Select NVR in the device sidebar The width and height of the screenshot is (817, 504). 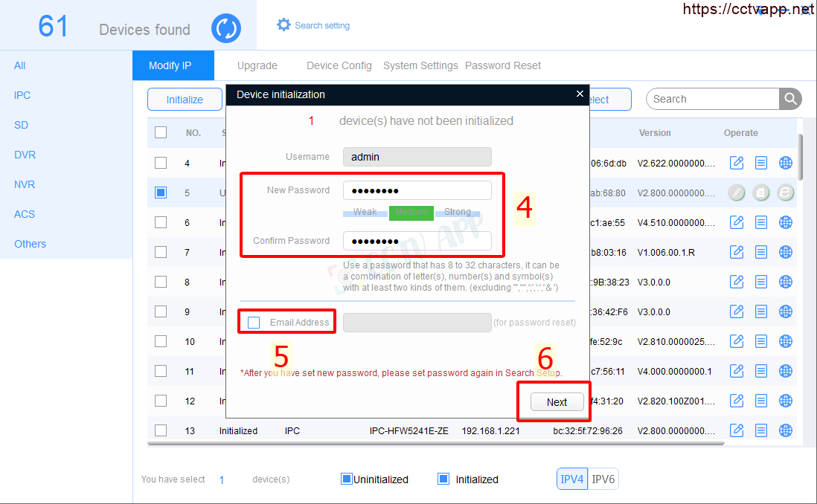(25, 184)
